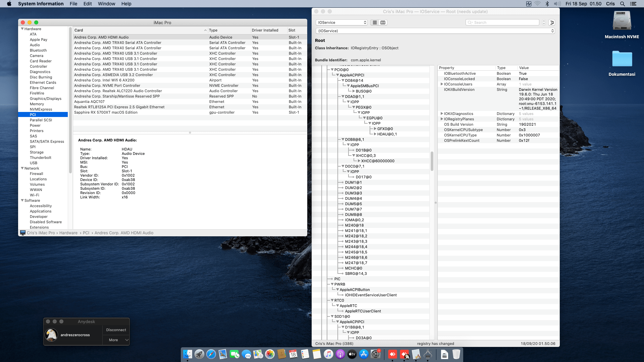Expand IOConsoleUsers array property
Image resolution: width=644 pixels, height=362 pixels.
click(442, 84)
